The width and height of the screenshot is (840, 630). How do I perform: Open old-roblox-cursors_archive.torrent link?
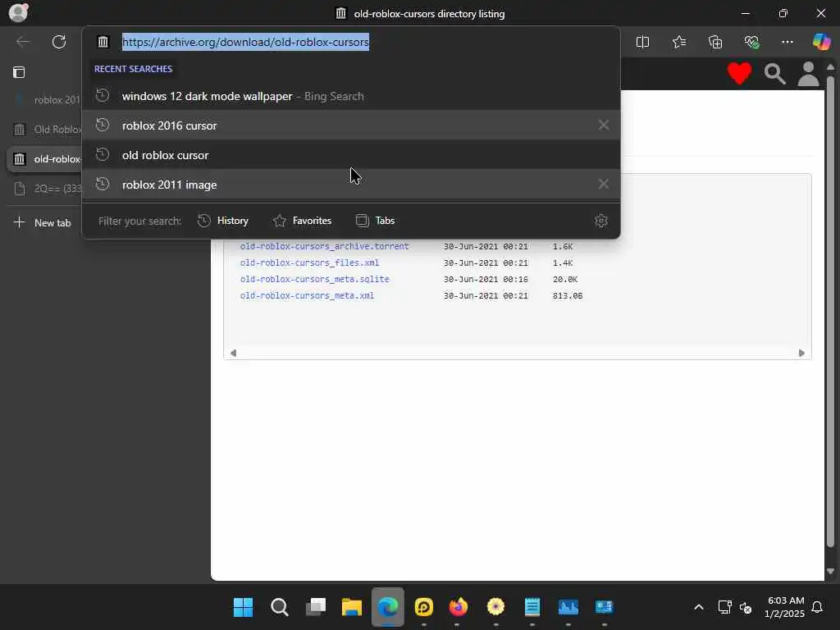[324, 246]
